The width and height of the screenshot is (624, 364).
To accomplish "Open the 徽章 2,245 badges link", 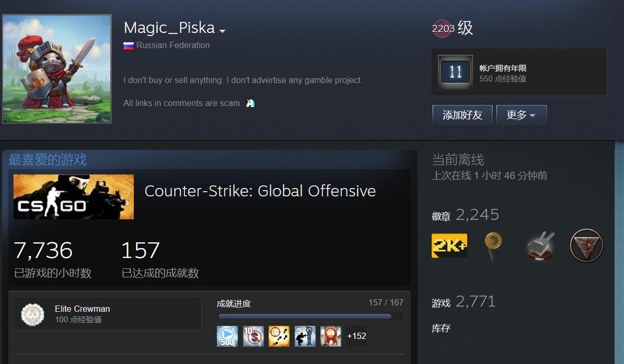I will pos(465,215).
